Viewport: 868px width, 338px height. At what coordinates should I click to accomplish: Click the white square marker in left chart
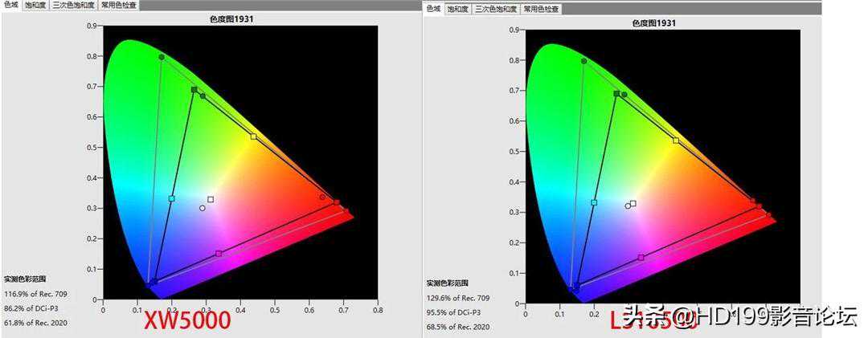point(211,199)
